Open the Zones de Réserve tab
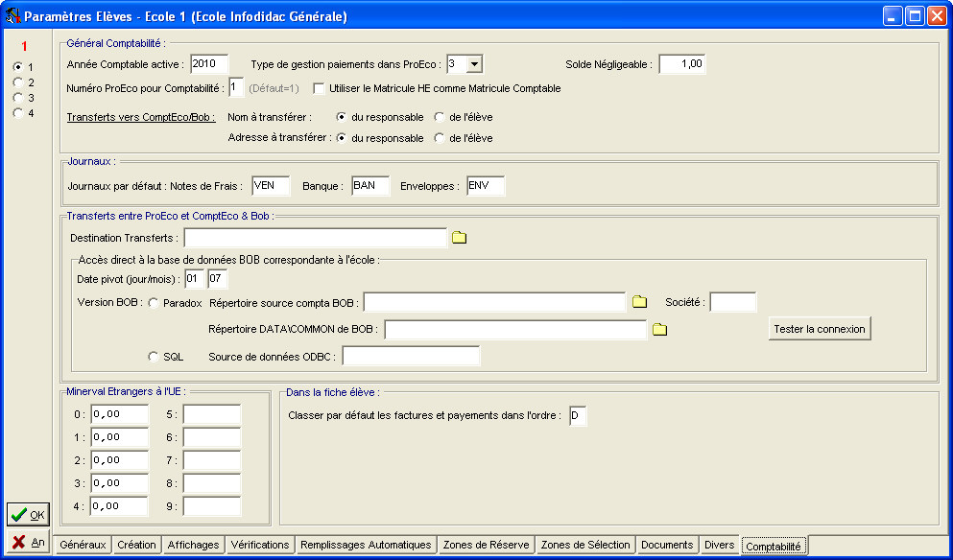Screen dimensions: 953x560 coord(487,545)
